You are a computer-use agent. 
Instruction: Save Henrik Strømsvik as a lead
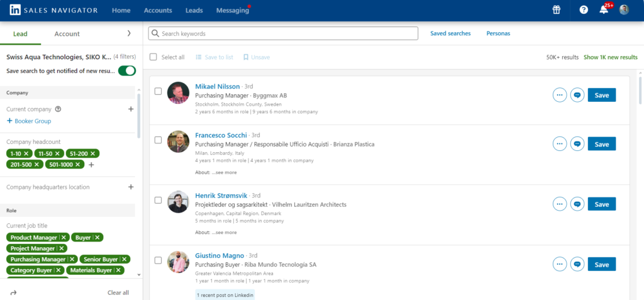coord(602,204)
